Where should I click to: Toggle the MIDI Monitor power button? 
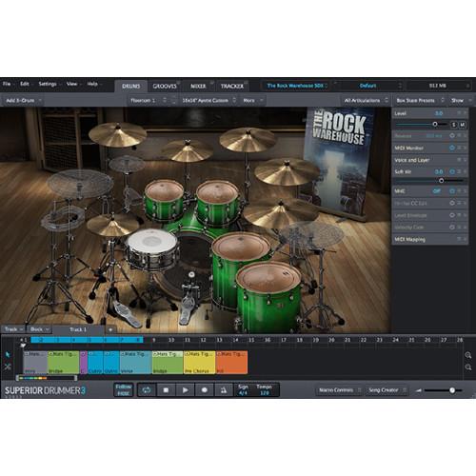point(452,148)
